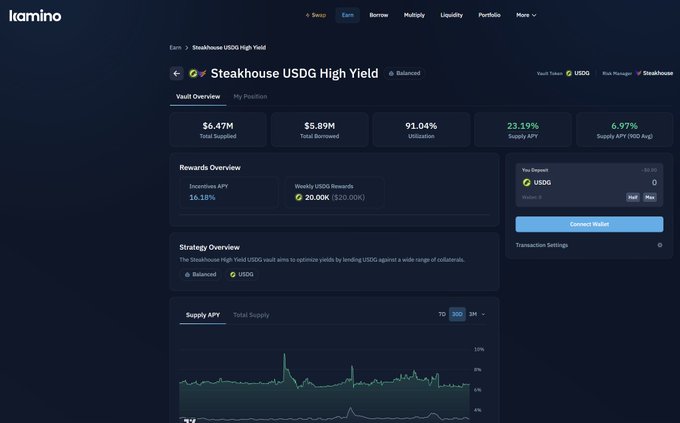Click the Steakhouse USDG vault token icon
Viewport: 680px width, 423px height.
(197, 73)
